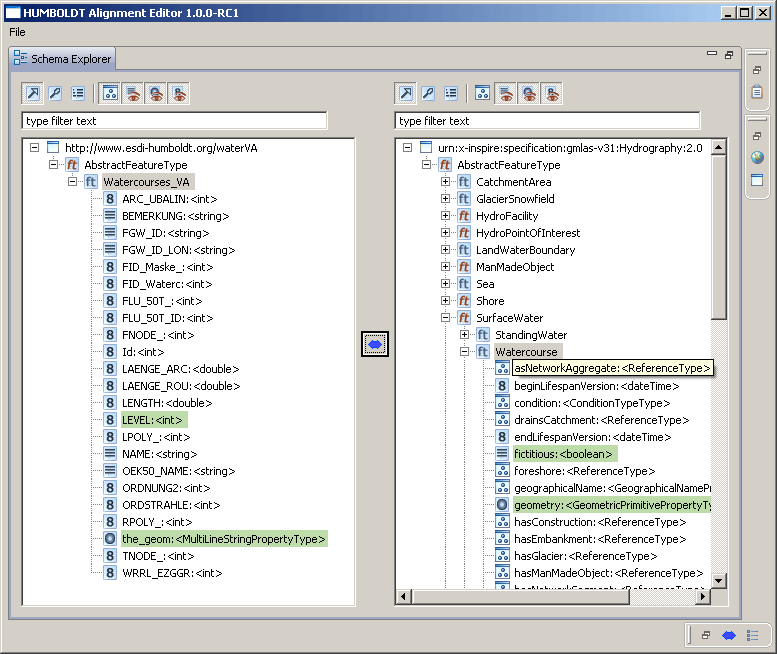
Task: Click the Watercourse feature type icon
Action: coord(483,352)
